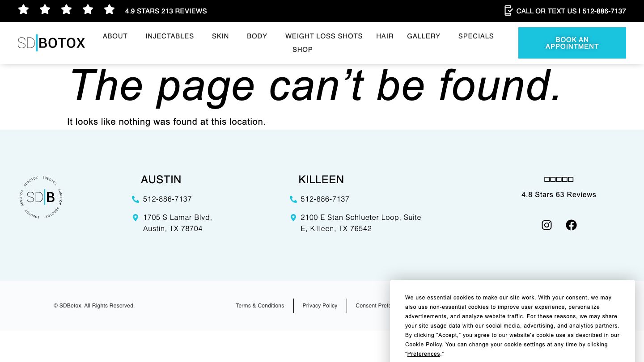
Task: Open the Instagram profile icon
Action: pos(547,225)
